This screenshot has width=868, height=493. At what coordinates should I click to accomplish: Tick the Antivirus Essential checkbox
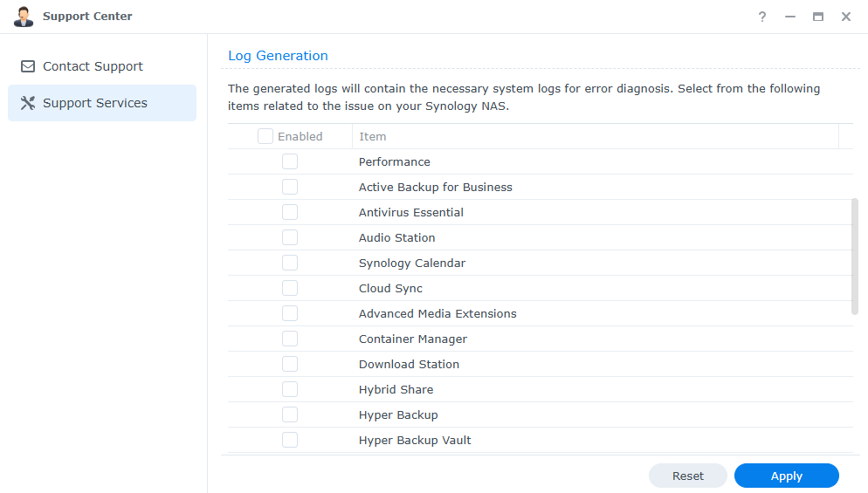[290, 212]
